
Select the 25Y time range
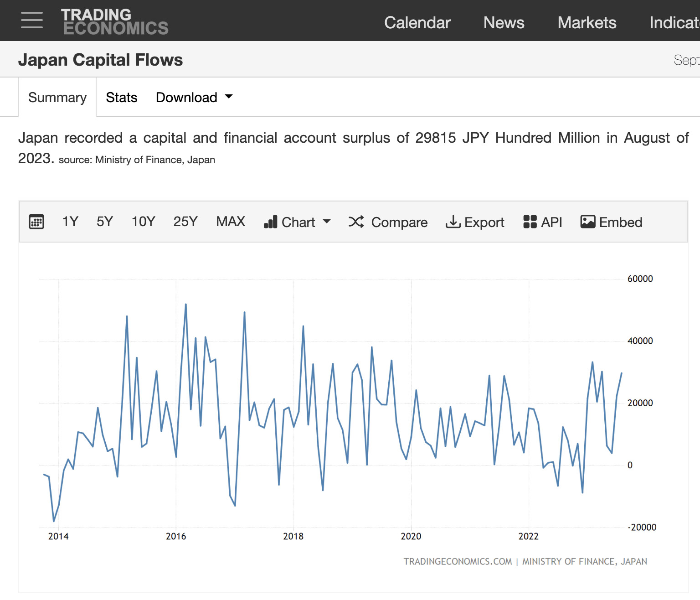(x=185, y=222)
